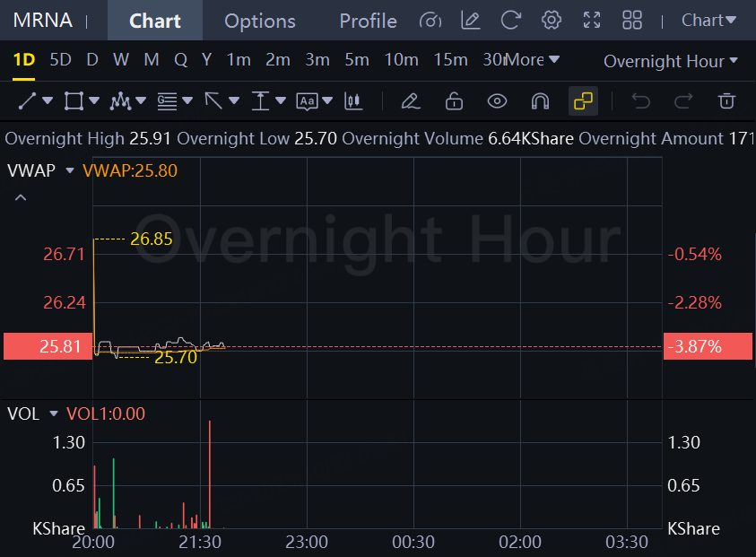Open the quick quote gauge icon
Viewport: 756px width, 557px height.
(x=430, y=21)
